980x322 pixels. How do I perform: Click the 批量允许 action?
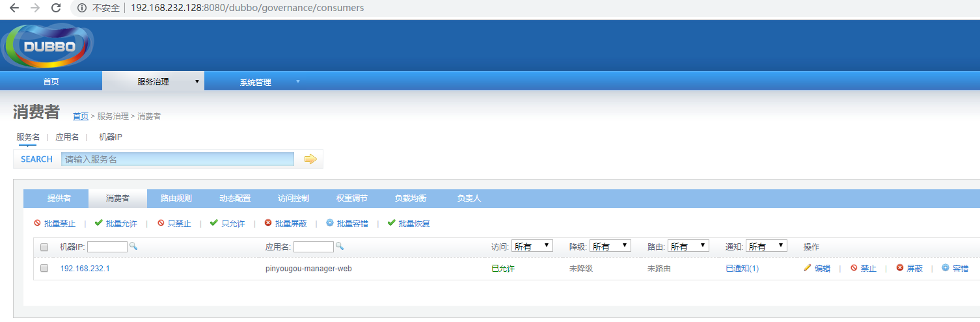[116, 223]
